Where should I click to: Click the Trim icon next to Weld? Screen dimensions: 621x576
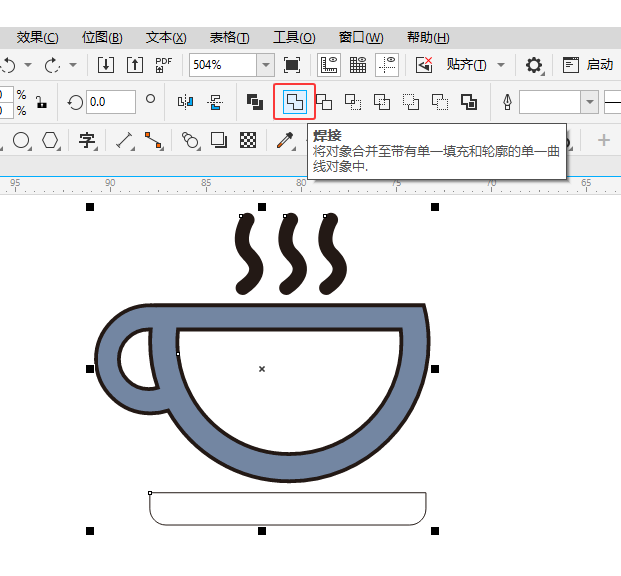(x=325, y=102)
